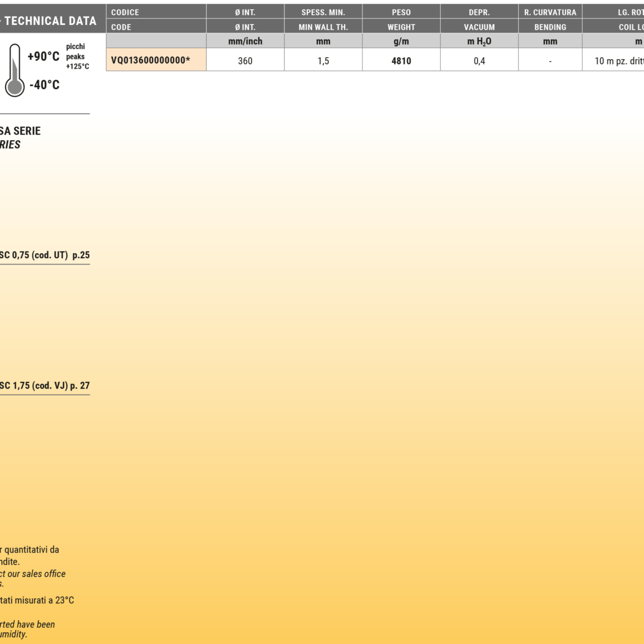
Task: Select the VACUUM header label
Action: tap(479, 27)
